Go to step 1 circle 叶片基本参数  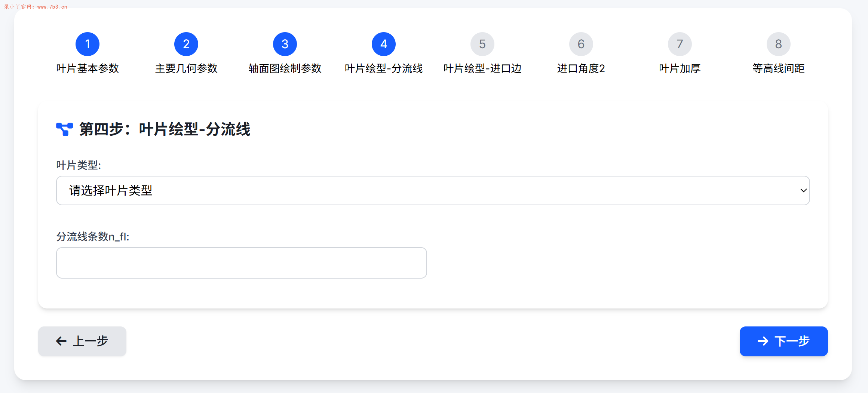88,44
